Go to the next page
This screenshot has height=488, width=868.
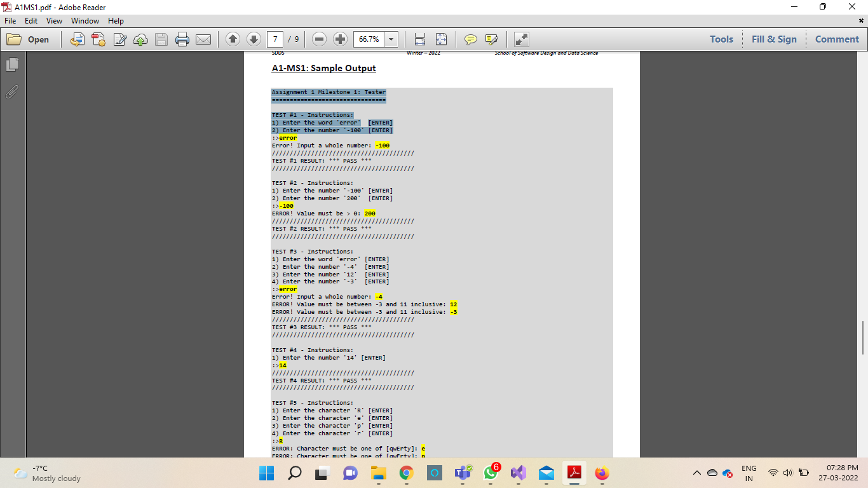(253, 39)
